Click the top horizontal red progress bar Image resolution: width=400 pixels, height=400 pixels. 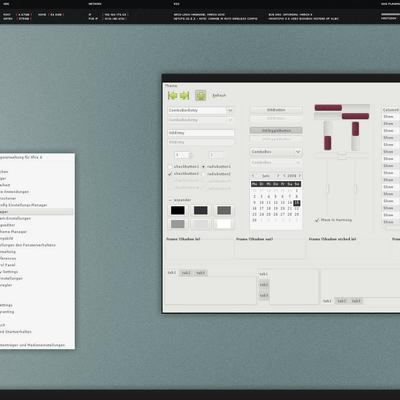(x=342, y=108)
